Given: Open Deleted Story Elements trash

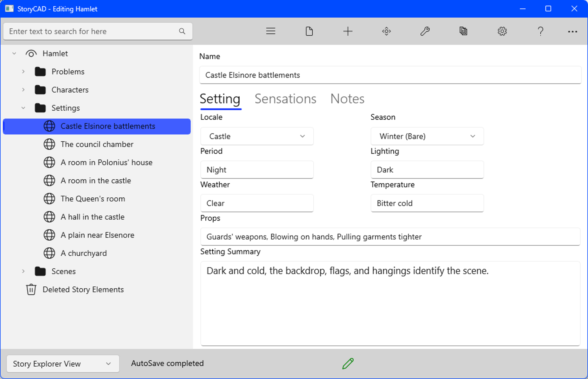Looking at the screenshot, I should pyautogui.click(x=83, y=289).
